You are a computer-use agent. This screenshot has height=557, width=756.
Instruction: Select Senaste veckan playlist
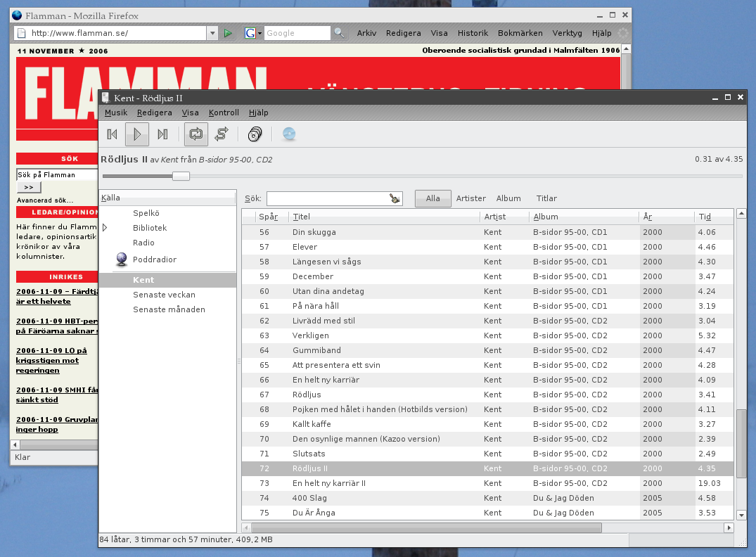pos(165,295)
